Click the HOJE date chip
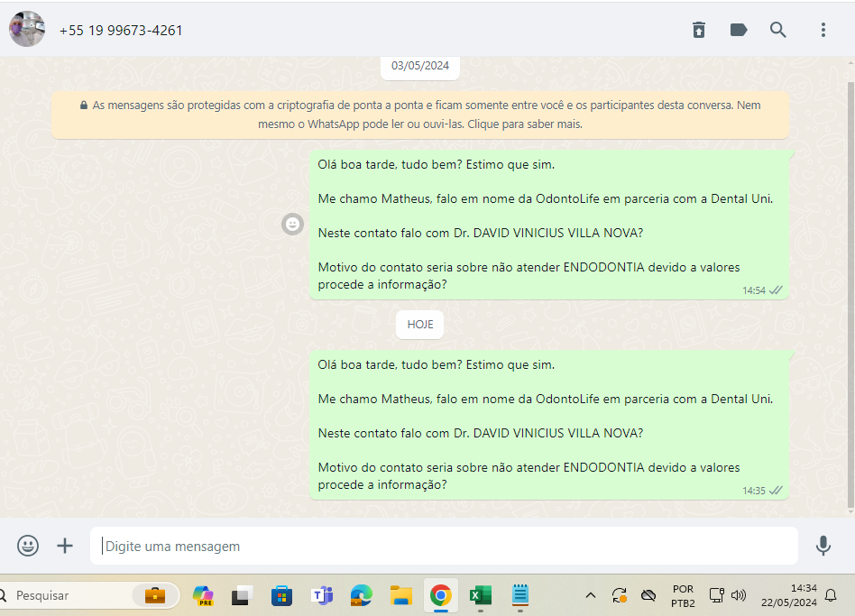The height and width of the screenshot is (616, 855). pyautogui.click(x=420, y=325)
